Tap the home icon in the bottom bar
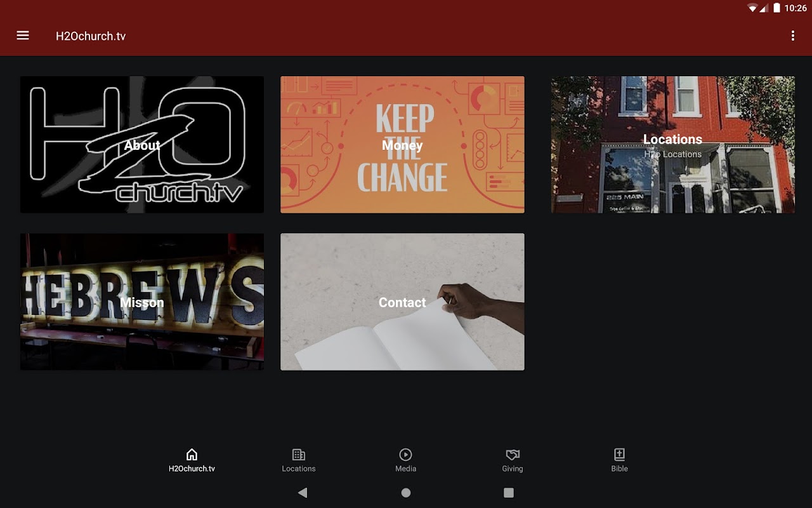812x508 pixels. click(192, 455)
